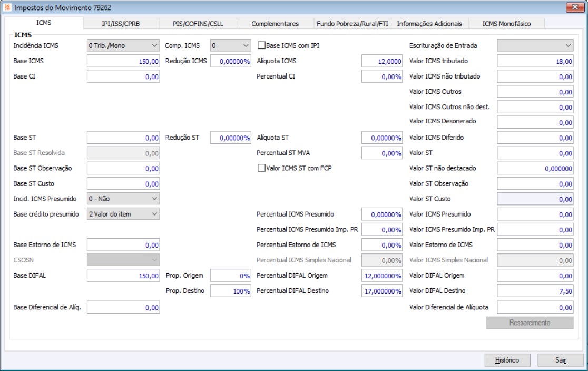Click the Percentual CI field
Screen dimensions: 588x371
pos(382,76)
